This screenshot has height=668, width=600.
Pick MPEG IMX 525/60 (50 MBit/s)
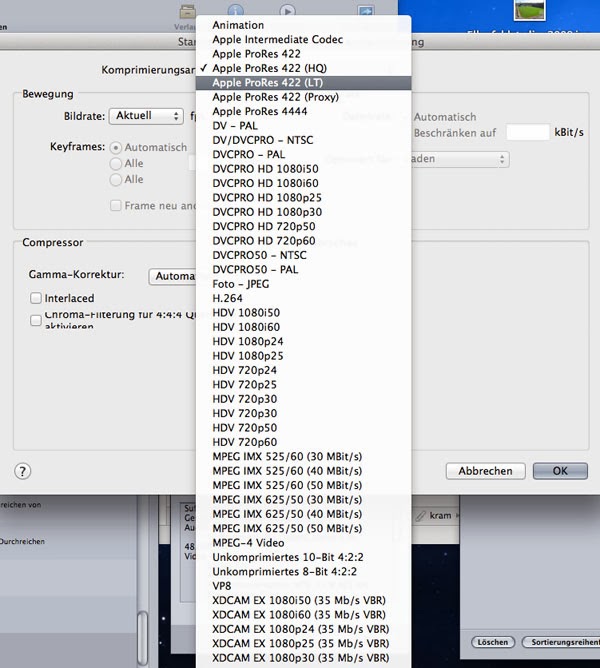tap(303, 485)
